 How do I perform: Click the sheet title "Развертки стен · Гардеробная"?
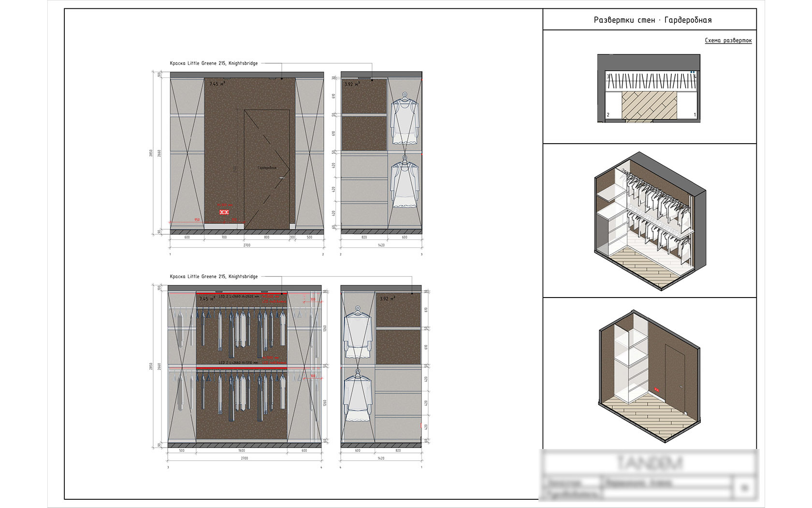pos(652,20)
